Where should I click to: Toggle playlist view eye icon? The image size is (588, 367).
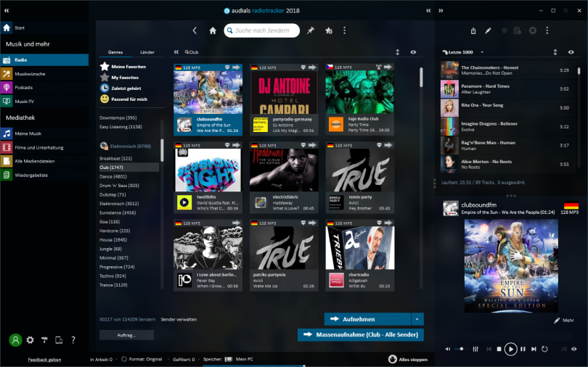tap(571, 52)
